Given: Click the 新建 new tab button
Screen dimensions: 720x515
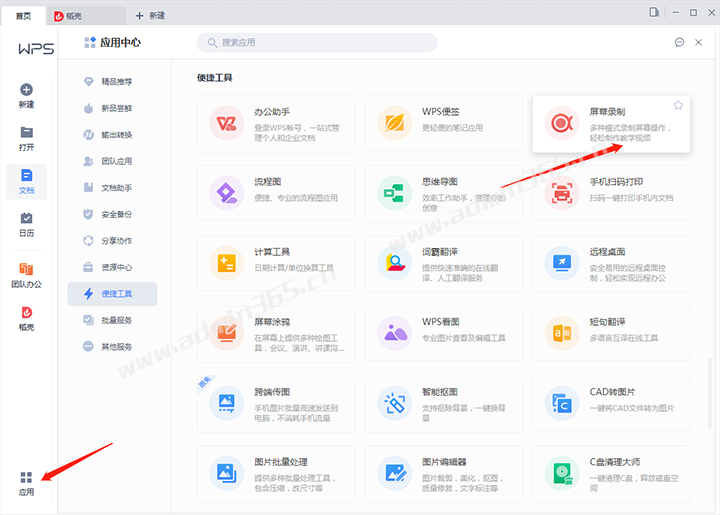Looking at the screenshot, I should [150, 16].
